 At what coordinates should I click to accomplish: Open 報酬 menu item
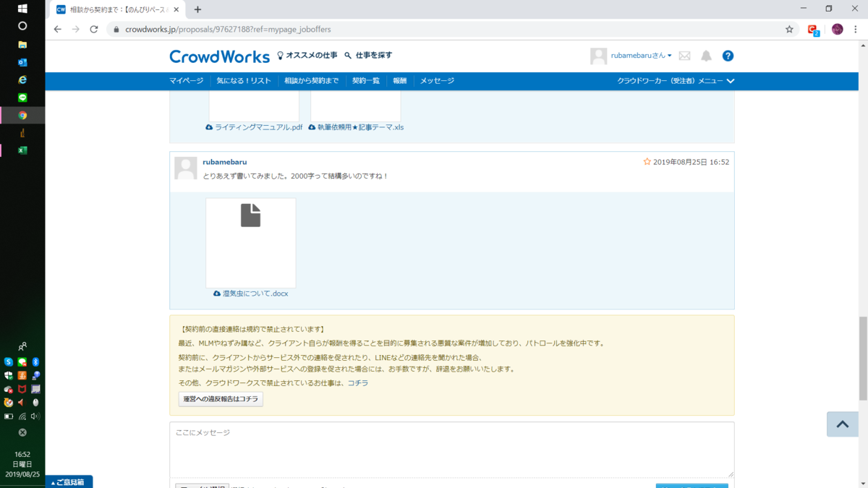coord(400,81)
